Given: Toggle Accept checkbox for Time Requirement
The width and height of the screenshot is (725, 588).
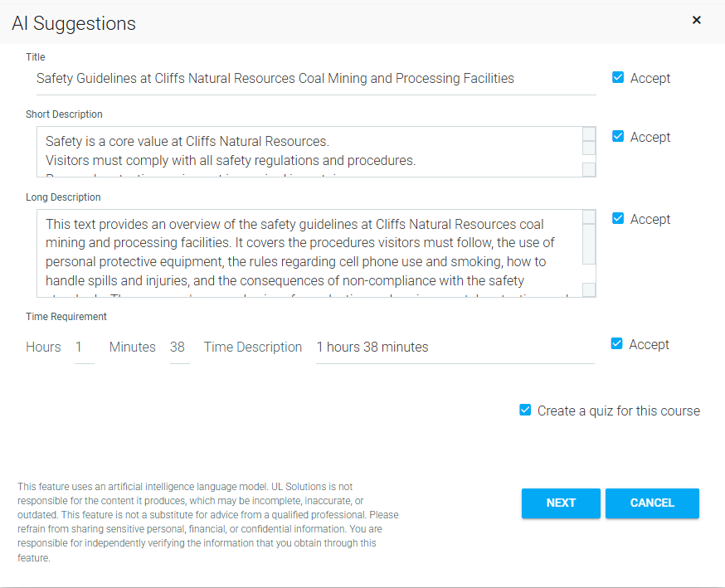Looking at the screenshot, I should [x=617, y=344].
